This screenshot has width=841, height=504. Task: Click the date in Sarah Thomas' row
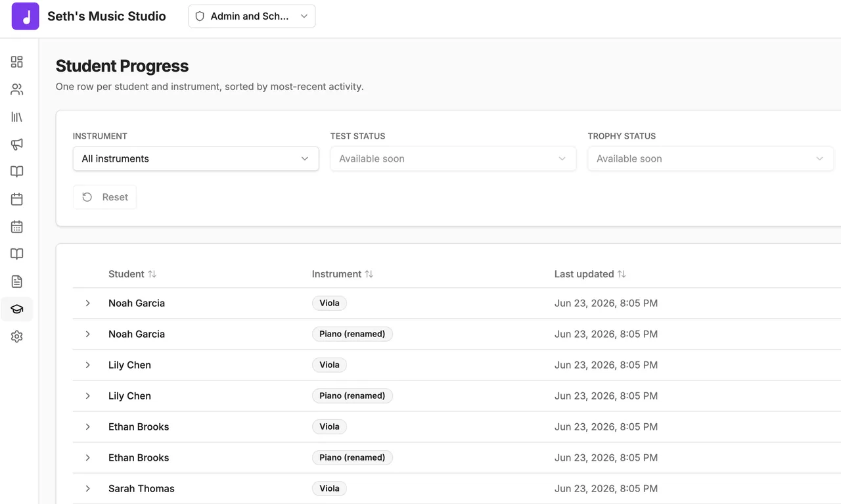(606, 488)
